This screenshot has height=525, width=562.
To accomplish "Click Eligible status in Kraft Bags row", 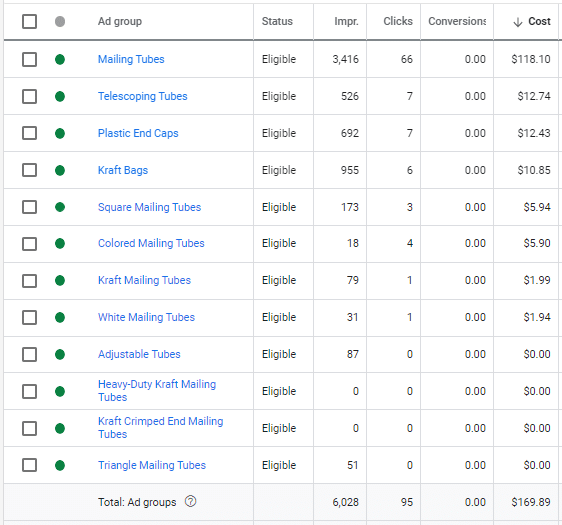I will 279,170.
